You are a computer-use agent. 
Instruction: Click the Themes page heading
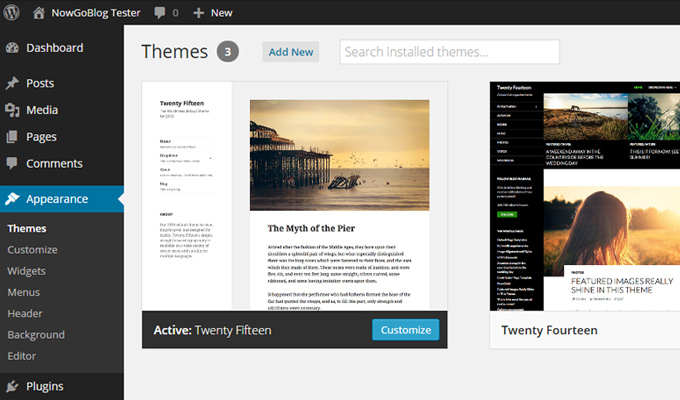[x=175, y=52]
